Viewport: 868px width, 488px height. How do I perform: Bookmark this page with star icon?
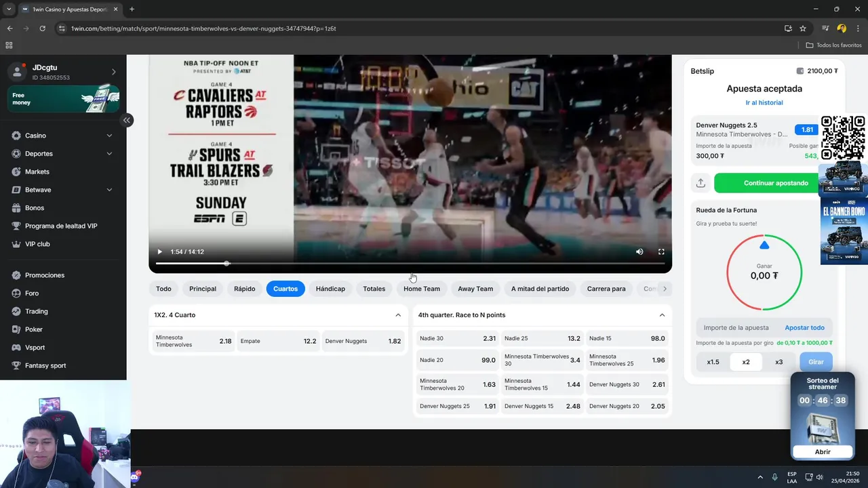pyautogui.click(x=803, y=28)
